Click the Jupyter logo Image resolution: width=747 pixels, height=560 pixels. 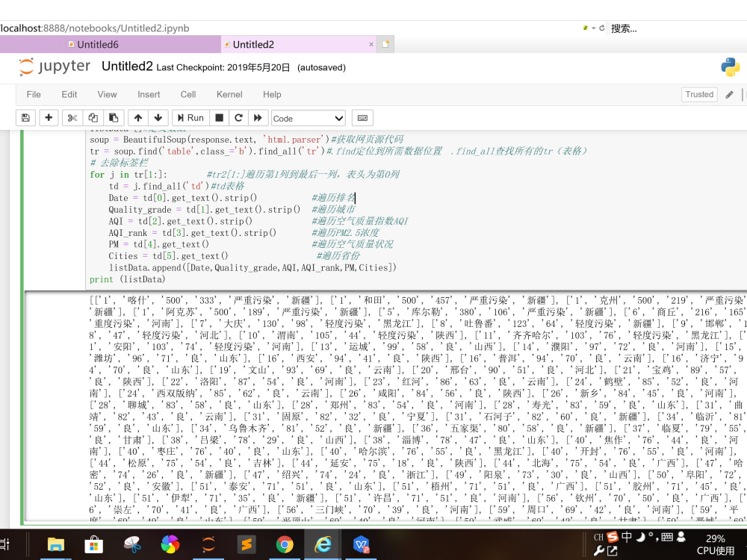[55, 66]
